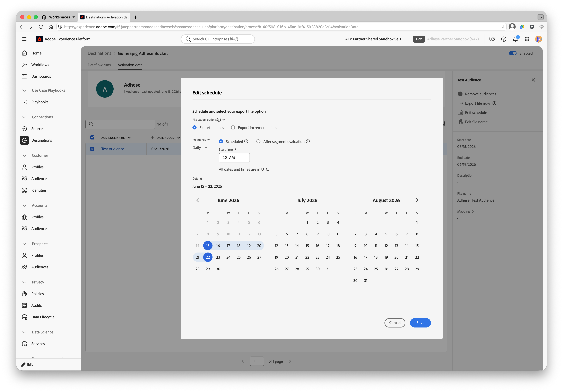Click the Home icon in sidebar
563x392 pixels.
click(x=24, y=53)
